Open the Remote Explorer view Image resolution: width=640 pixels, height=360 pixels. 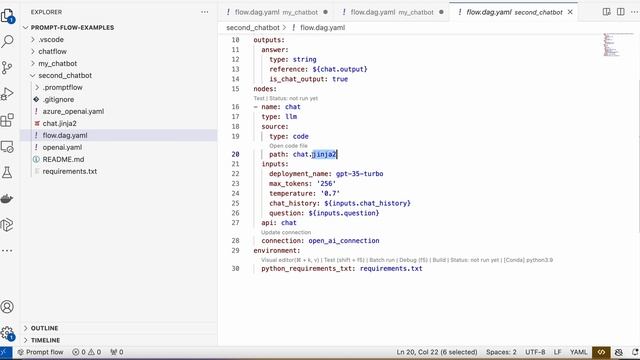[x=7, y=147]
